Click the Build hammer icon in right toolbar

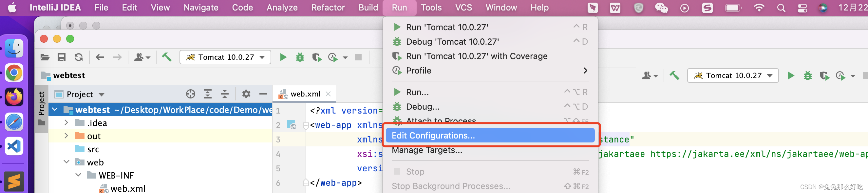(674, 75)
